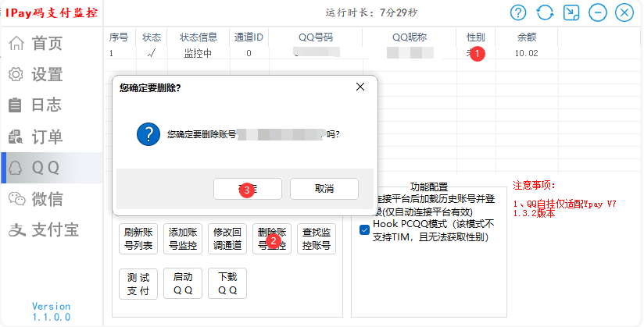Minimize the window with the minus icon
The width and height of the screenshot is (644, 327).
tap(598, 12)
